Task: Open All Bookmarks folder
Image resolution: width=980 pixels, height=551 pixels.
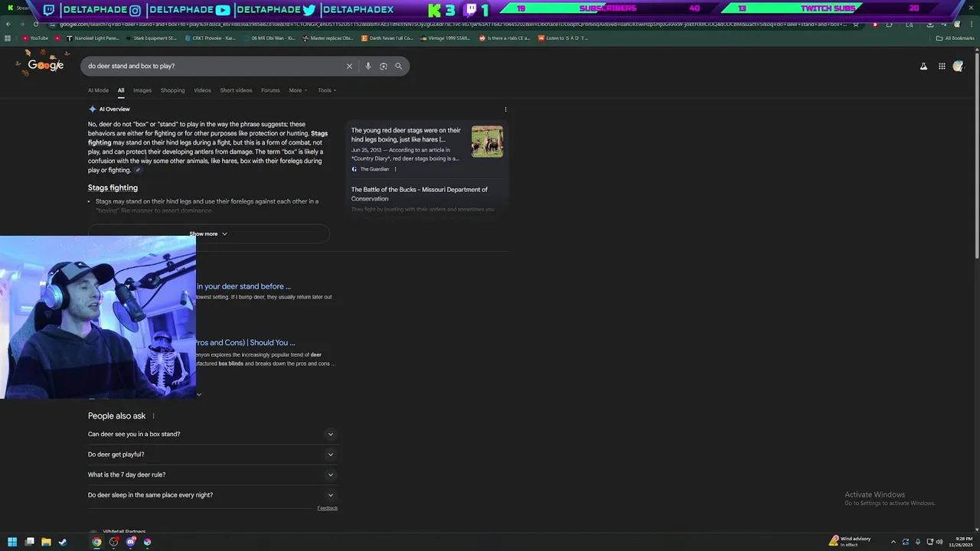Action: coord(955,37)
